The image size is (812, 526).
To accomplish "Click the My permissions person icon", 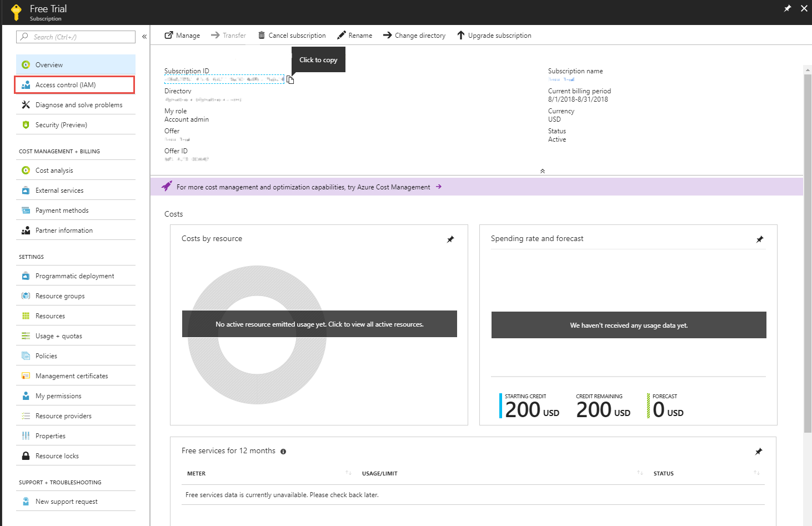I will click(26, 396).
